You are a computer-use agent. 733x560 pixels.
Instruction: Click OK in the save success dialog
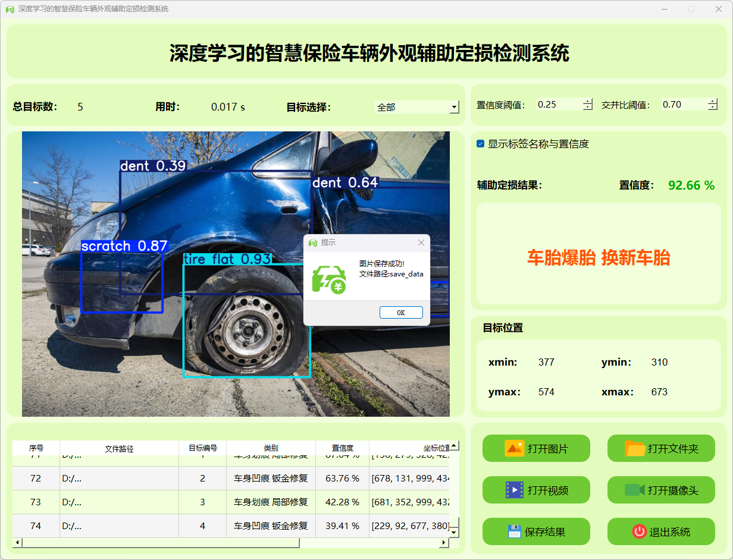click(x=401, y=313)
